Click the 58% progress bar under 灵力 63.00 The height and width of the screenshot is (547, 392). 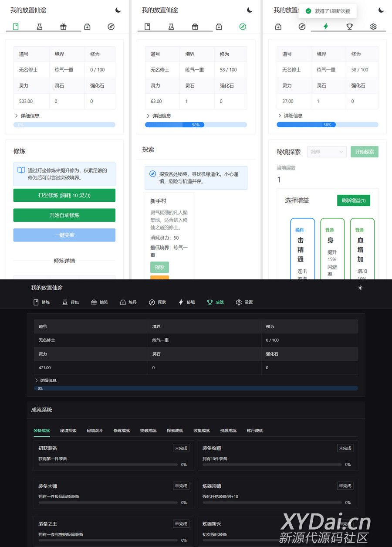(x=196, y=125)
